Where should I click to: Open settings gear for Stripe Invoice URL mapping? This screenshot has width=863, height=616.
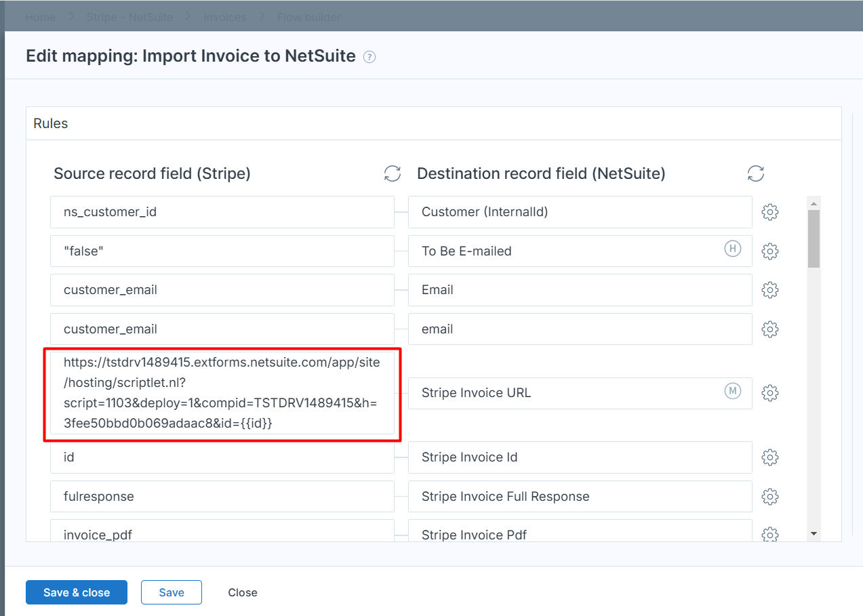[769, 393]
